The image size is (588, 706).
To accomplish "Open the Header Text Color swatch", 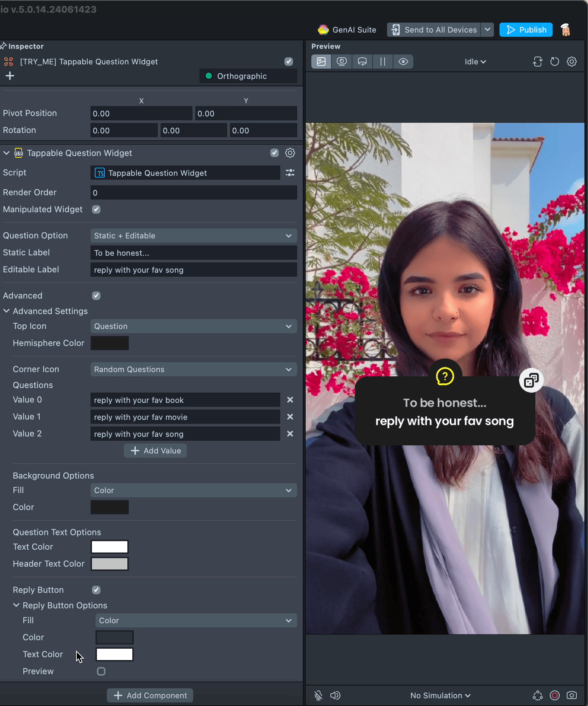I will [x=110, y=564].
